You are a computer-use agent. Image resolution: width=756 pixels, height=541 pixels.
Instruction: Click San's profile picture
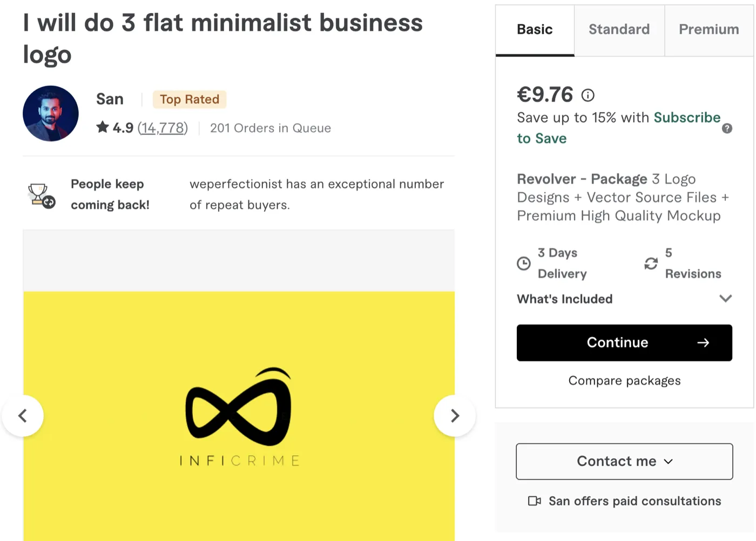[50, 113]
